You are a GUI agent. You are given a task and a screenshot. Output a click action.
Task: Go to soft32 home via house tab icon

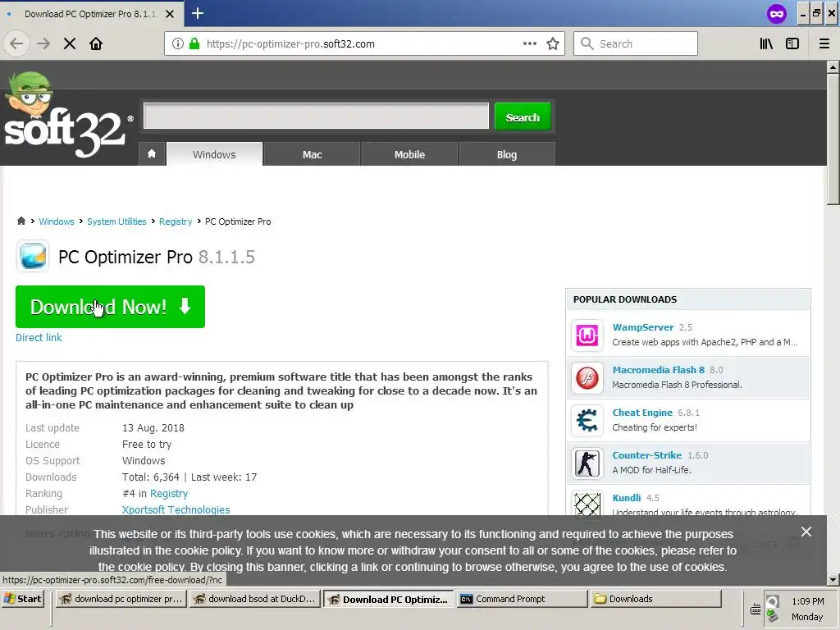pyautogui.click(x=152, y=154)
